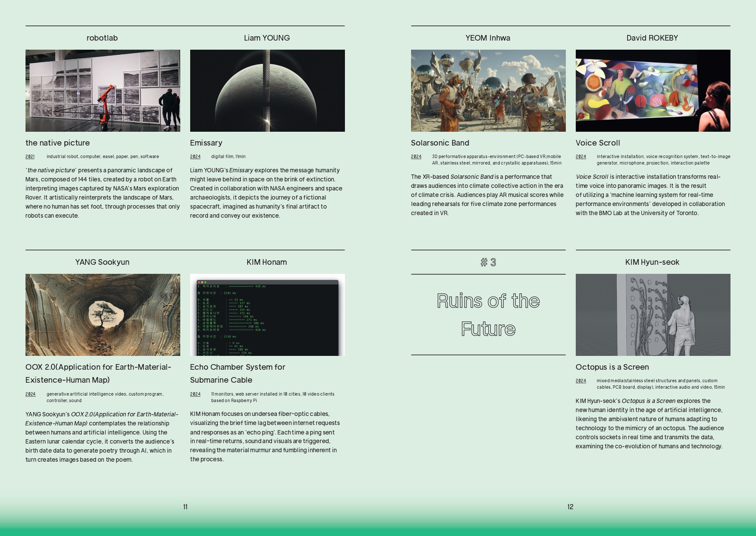The width and height of the screenshot is (756, 536).
Task: Click the Solarsonic Band image
Action: coord(488,91)
